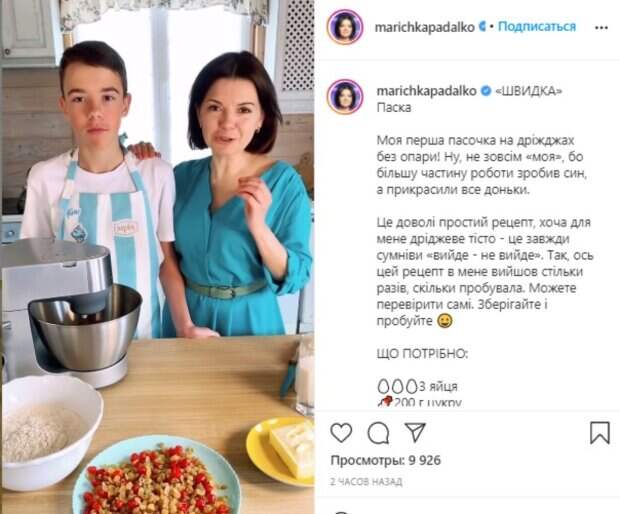Click the Подписаться follow button
Image resolution: width=620 pixels, height=514 pixels.
(x=537, y=26)
